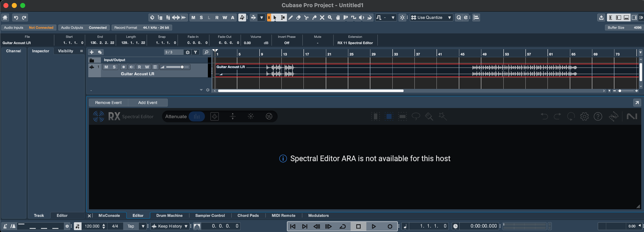
Task: Select the Glue tool
Action: [x=314, y=17]
